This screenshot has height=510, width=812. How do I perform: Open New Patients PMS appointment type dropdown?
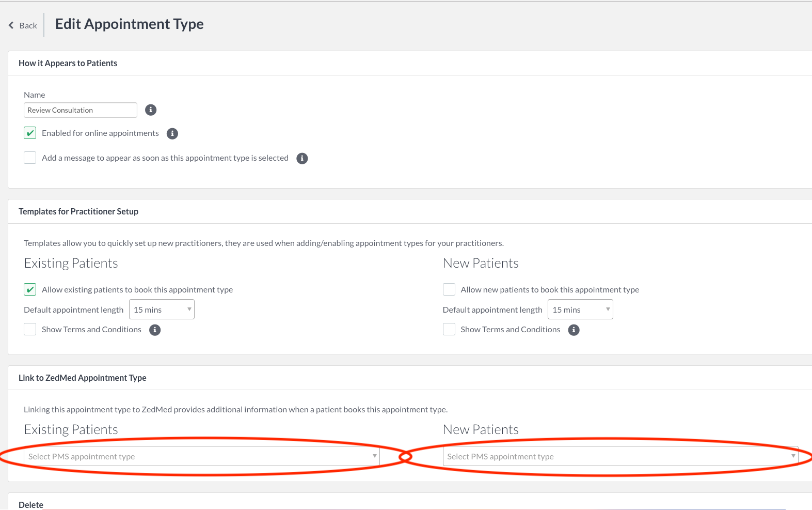pyautogui.click(x=620, y=456)
